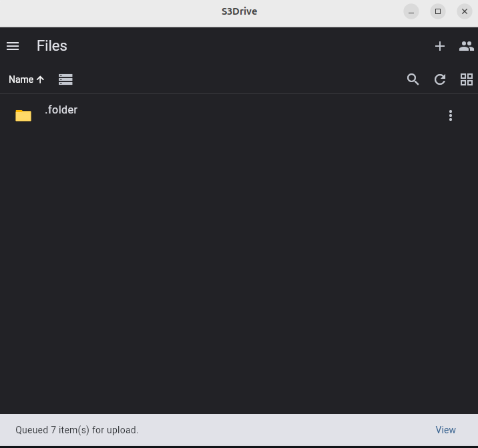Open the search magnifier icon
478x448 pixels.
click(413, 79)
